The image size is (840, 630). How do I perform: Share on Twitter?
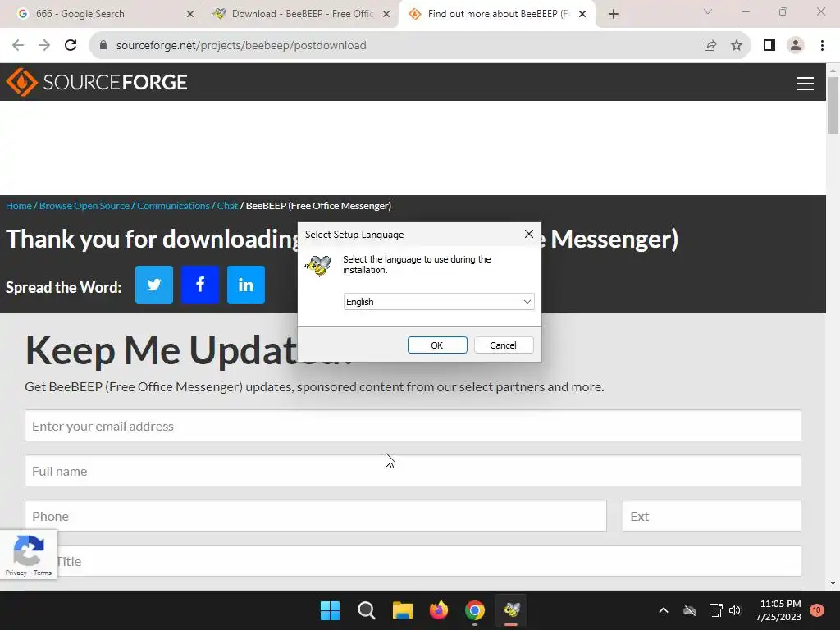click(154, 285)
